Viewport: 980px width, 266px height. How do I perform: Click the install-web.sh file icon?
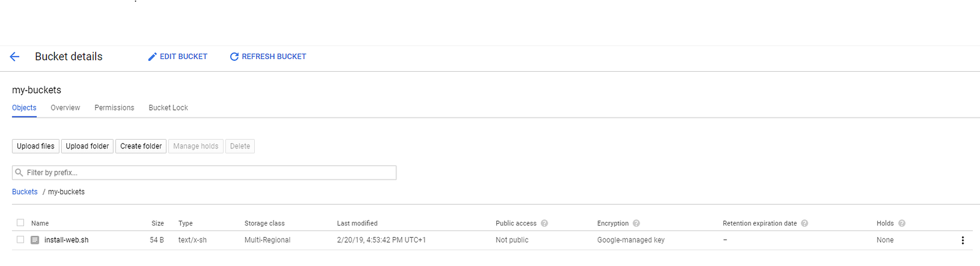pos(35,240)
